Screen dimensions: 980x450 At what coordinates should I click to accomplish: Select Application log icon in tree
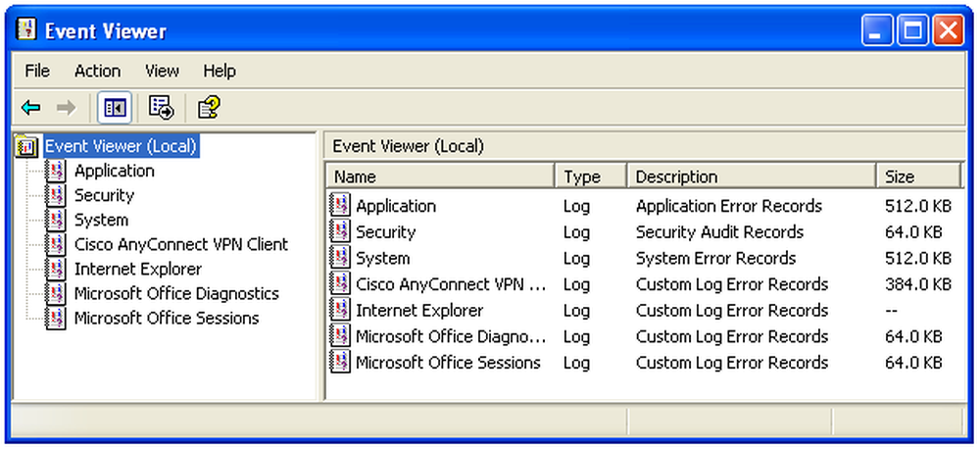click(56, 171)
